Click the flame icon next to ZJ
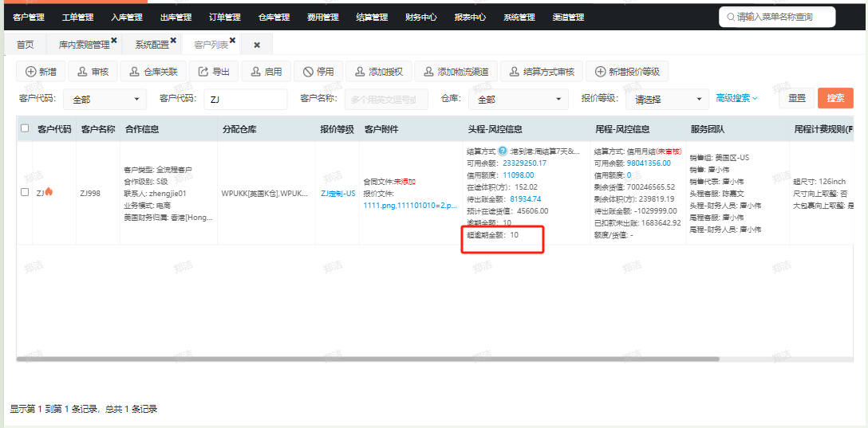 tap(49, 192)
